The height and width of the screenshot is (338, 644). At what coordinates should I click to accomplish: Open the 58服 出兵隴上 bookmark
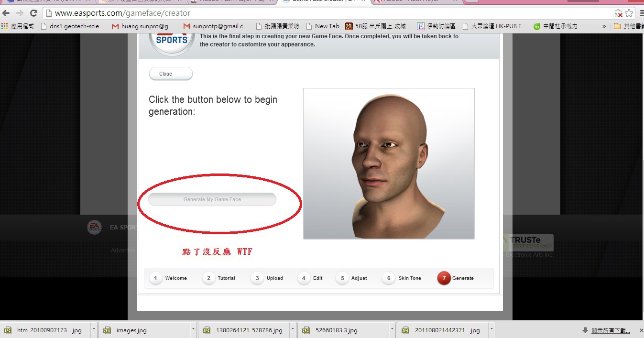[378, 26]
